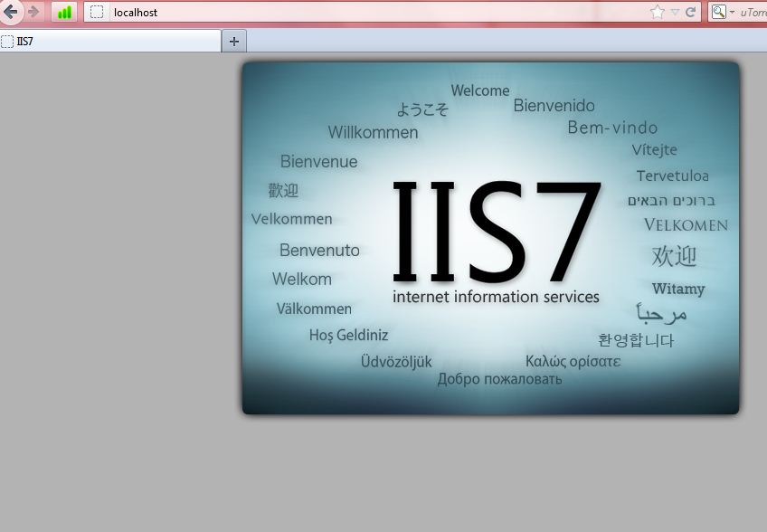Viewport: 767px width, 532px height.
Task: Click the 'Welcome' text in the image
Action: coord(480,90)
